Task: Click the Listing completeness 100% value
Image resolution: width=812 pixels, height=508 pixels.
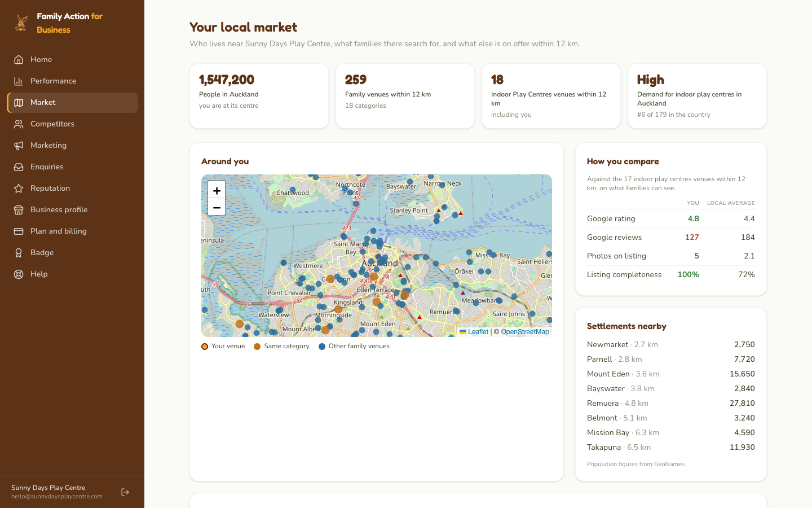Action: (x=688, y=274)
